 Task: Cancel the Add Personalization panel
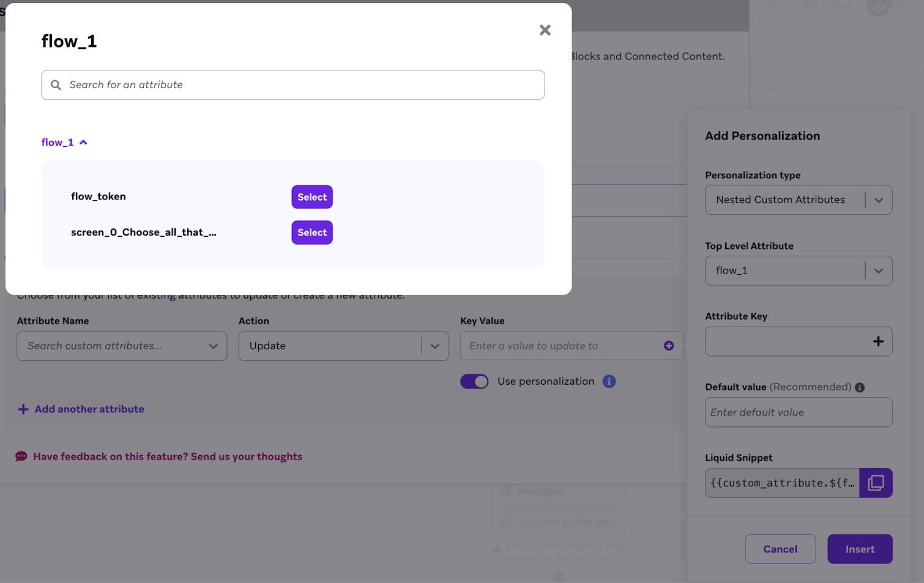pos(780,549)
